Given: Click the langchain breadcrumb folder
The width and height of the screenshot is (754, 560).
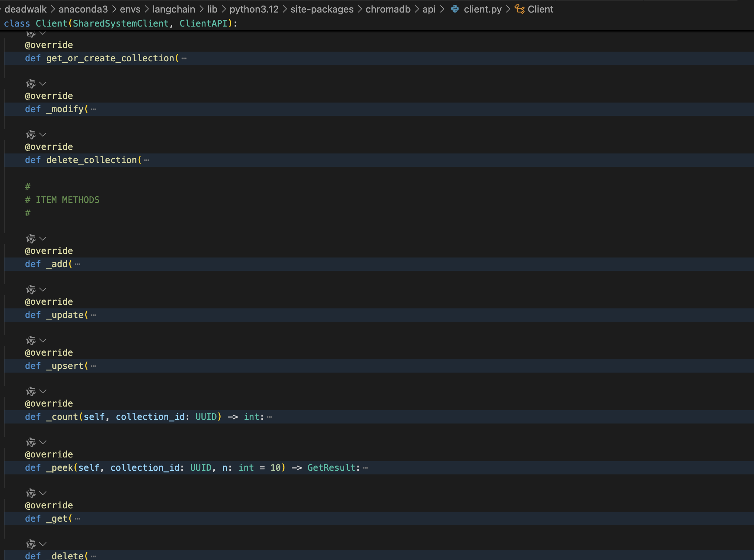Looking at the screenshot, I should [173, 9].
